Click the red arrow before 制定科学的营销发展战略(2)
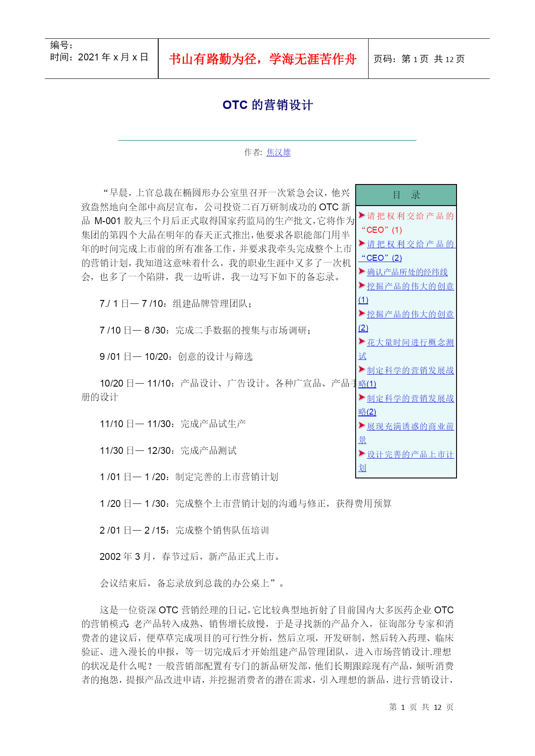The height and width of the screenshot is (756, 535). (362, 397)
